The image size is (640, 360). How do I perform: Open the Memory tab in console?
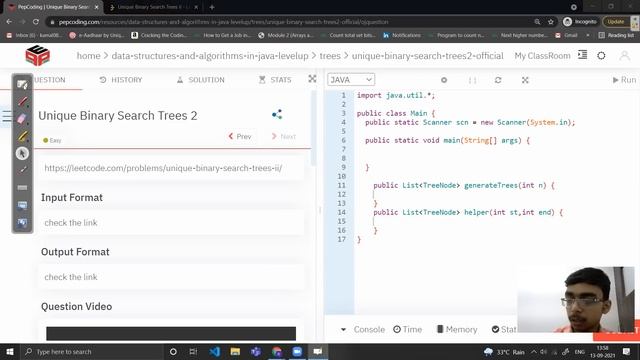point(457,329)
